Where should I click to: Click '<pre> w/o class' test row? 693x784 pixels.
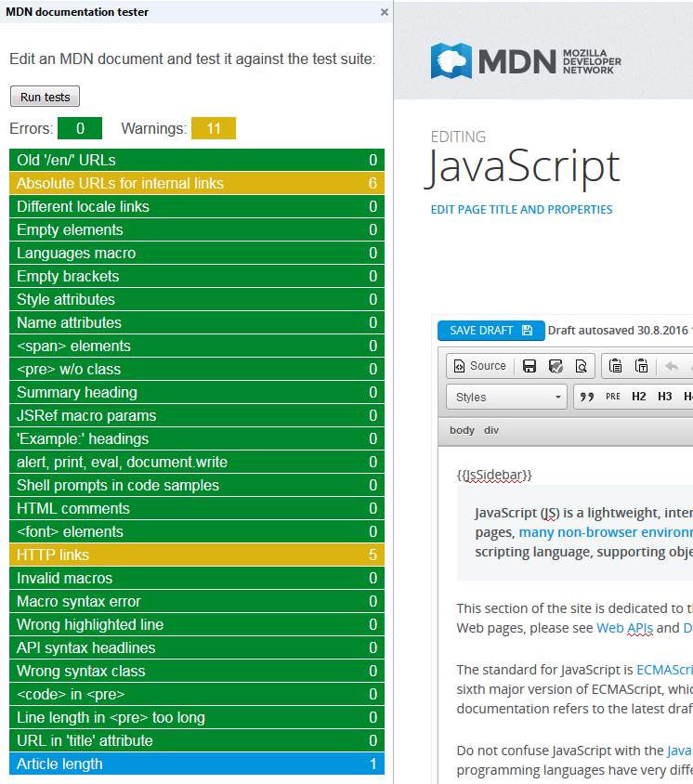(197, 369)
